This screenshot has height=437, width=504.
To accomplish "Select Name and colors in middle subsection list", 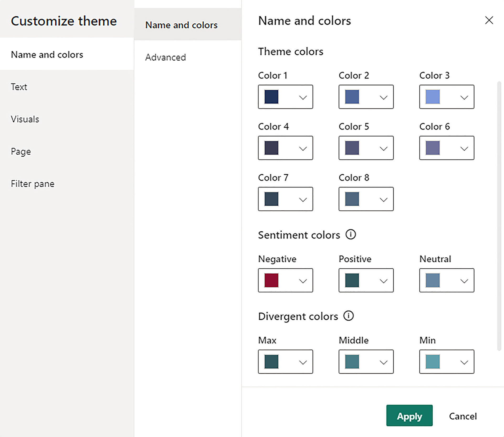I will click(188, 24).
